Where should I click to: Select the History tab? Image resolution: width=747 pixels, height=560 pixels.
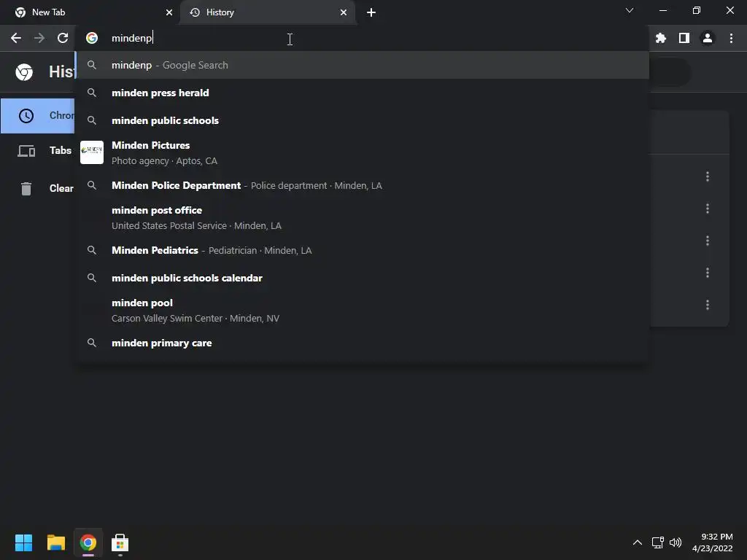pos(268,12)
